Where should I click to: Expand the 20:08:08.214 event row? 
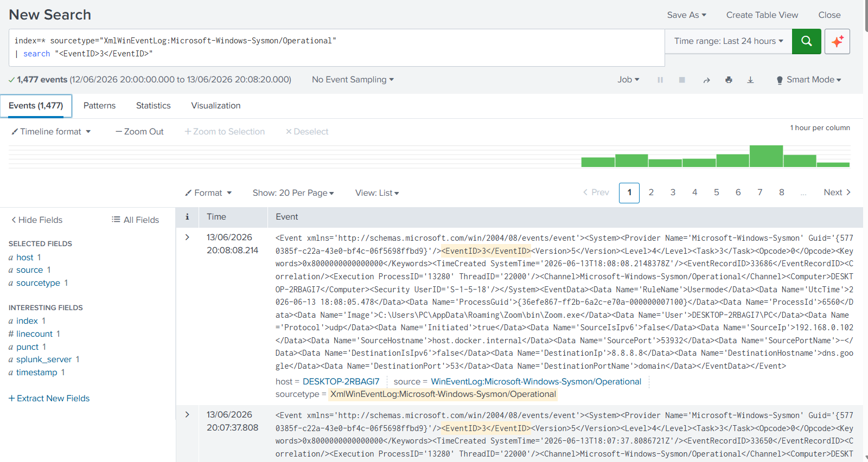tap(187, 237)
